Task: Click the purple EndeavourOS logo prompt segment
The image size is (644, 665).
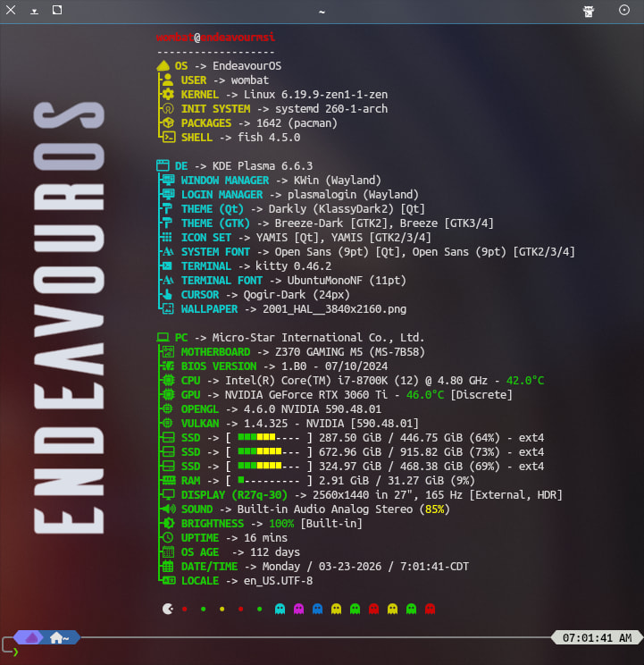Action: click(31, 637)
